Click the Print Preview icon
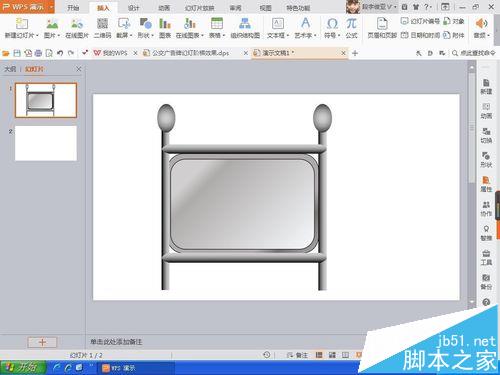Image resolution: width=500 pixels, height=375 pixels. pos(49,53)
